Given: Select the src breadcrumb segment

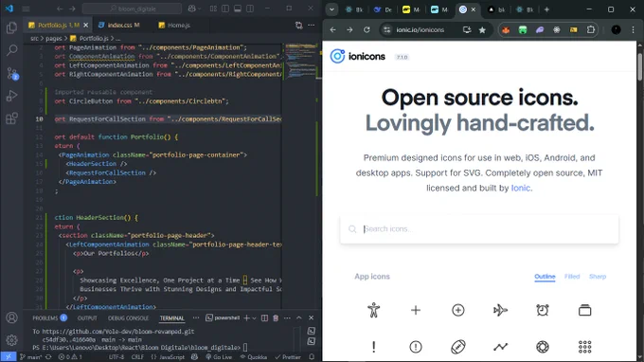Looking at the screenshot, I should pos(34,38).
